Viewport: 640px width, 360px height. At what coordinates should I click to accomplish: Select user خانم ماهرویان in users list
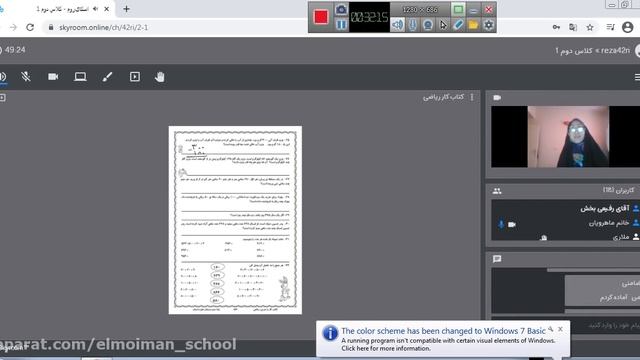click(609, 223)
